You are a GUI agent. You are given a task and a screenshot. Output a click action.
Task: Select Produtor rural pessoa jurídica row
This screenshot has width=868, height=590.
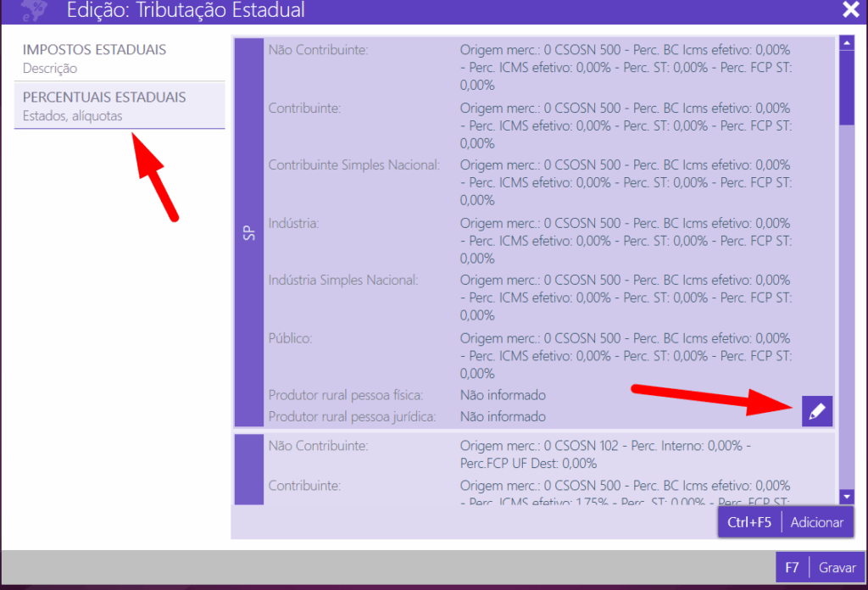coord(351,416)
